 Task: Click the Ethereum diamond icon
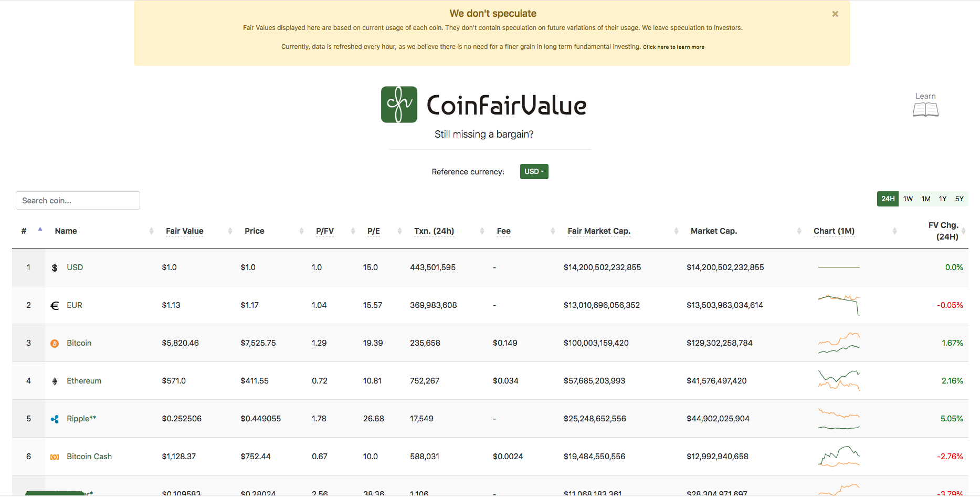click(x=55, y=381)
